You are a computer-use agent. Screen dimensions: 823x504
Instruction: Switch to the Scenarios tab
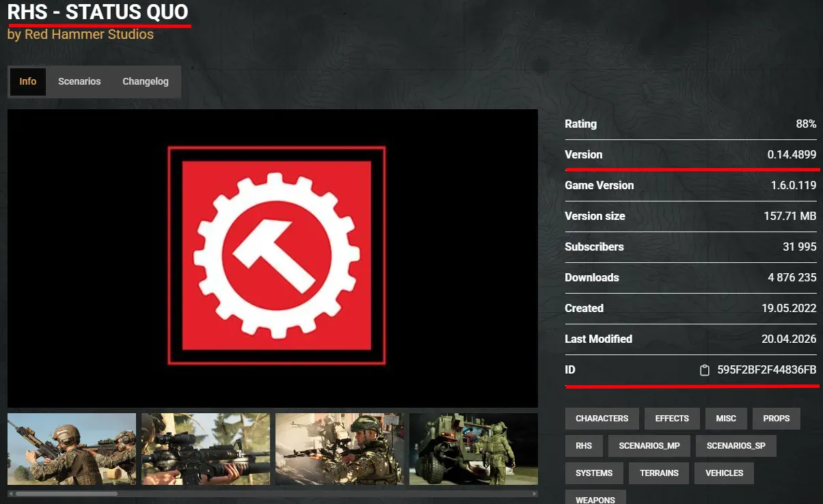click(79, 81)
